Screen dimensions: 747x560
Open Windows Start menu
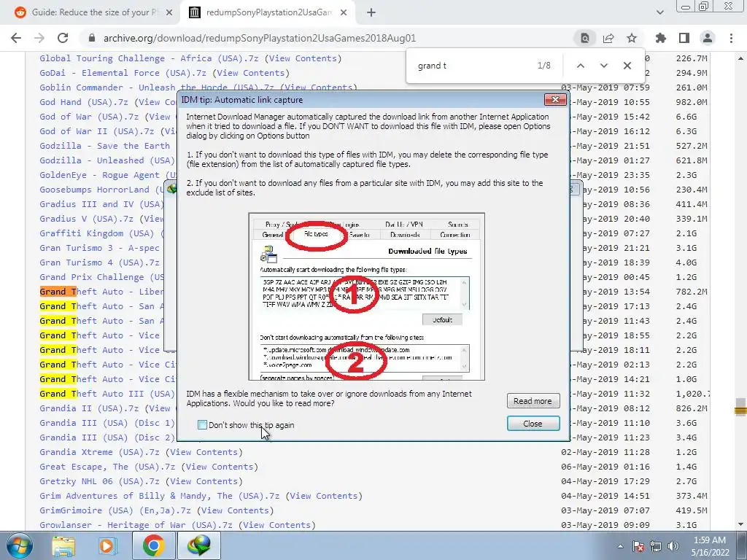(19, 545)
